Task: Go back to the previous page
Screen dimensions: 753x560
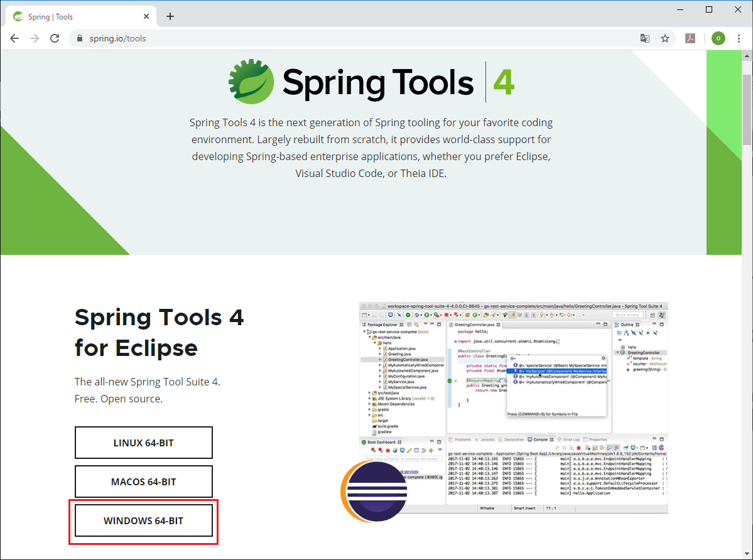Action: pos(14,38)
